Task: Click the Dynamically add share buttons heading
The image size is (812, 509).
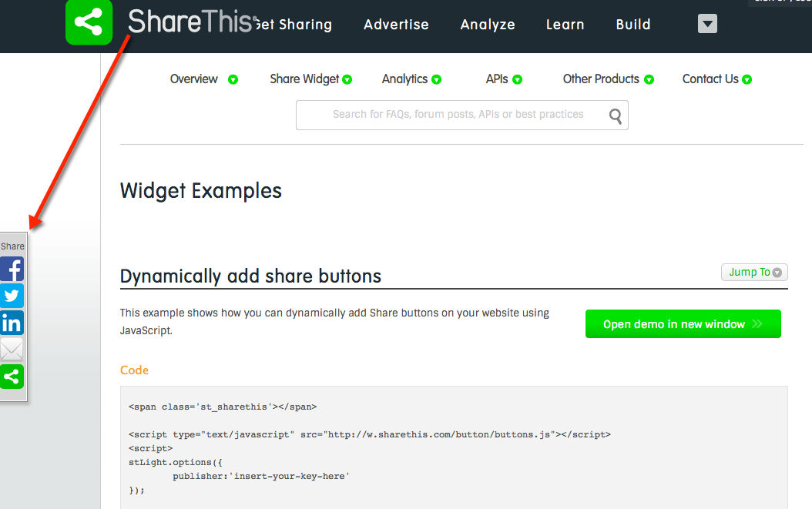Action: click(x=250, y=276)
